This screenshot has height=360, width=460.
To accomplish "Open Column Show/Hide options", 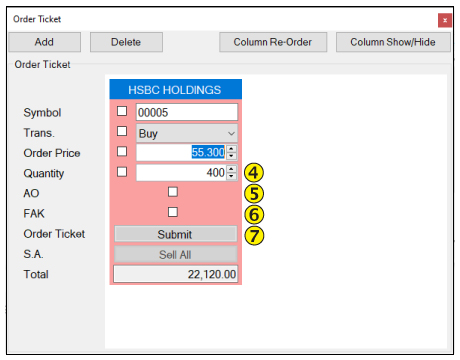I will 393,42.
